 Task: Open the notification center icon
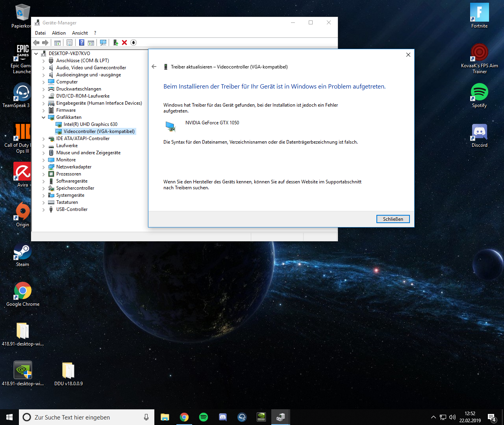(492, 417)
